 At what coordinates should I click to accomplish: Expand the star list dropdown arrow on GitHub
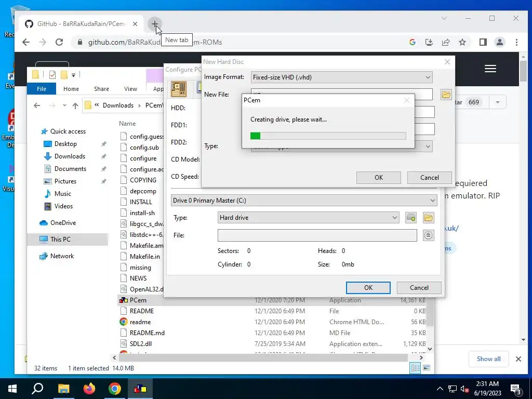[497, 102]
